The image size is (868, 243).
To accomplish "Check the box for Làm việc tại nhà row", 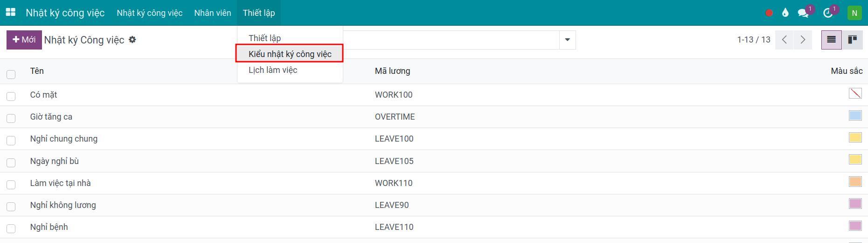I will pos(11,185).
